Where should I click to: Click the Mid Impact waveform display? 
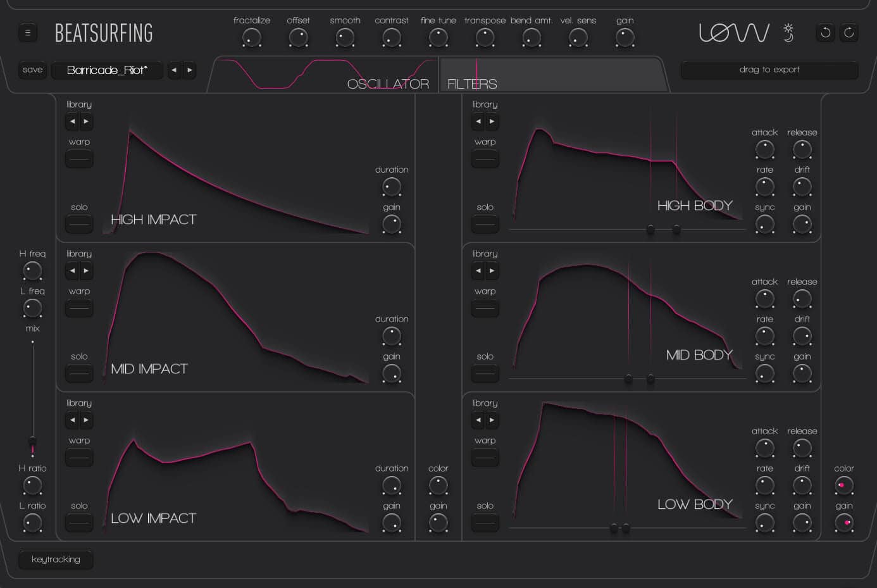(235, 316)
